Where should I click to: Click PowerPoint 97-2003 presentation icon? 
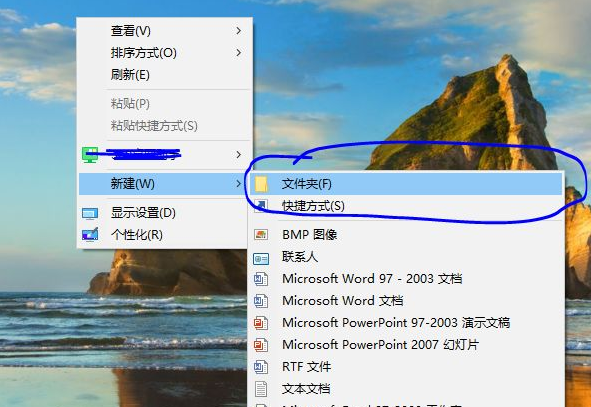pyautogui.click(x=261, y=323)
